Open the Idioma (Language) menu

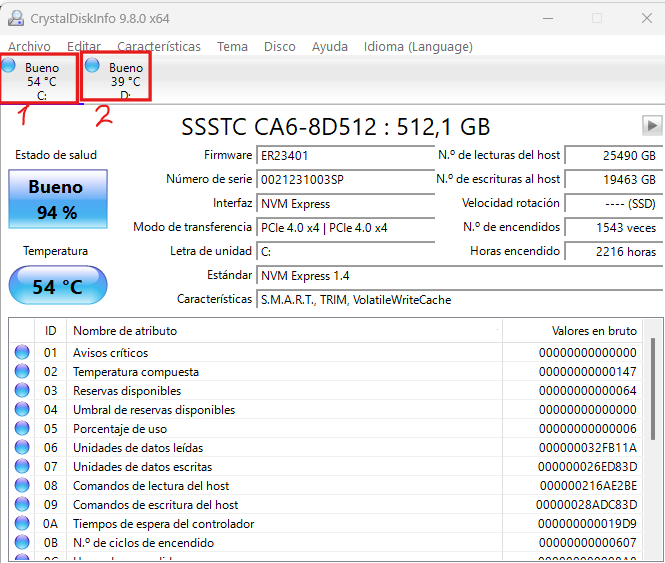click(x=417, y=46)
